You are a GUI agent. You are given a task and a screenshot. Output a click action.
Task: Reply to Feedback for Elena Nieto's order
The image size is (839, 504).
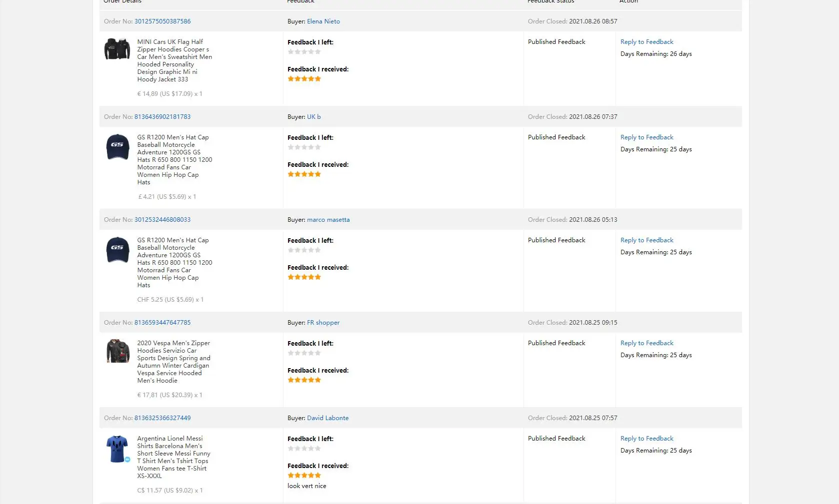point(647,42)
